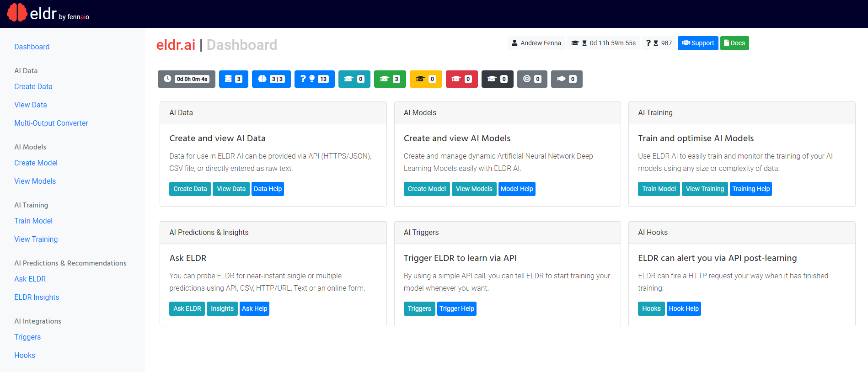Open ELDR Insights in the sidebar

pyautogui.click(x=37, y=297)
